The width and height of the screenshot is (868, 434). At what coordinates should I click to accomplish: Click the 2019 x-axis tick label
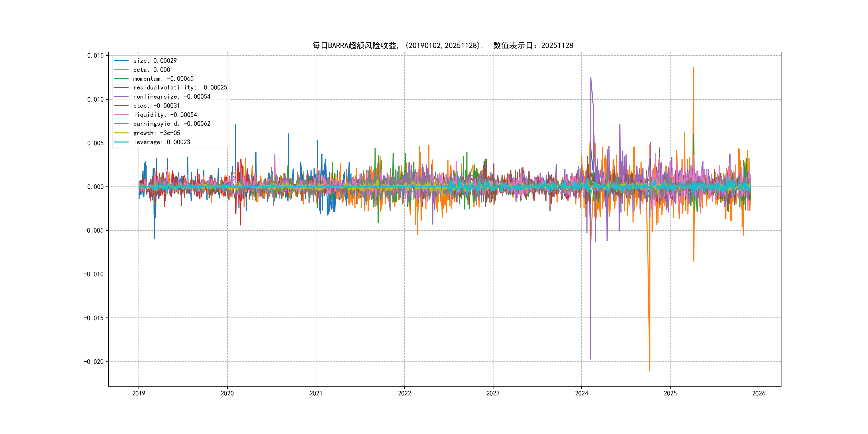point(139,393)
